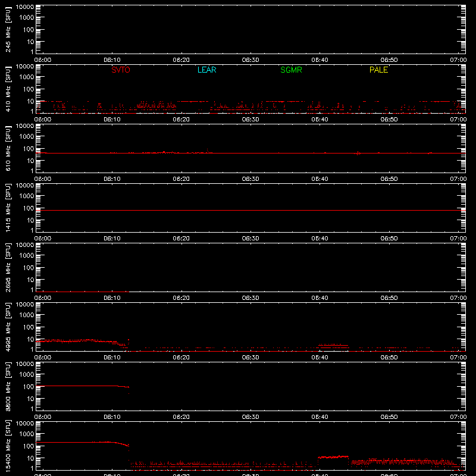Click the green SGMR station label
476x476 pixels.
[291, 70]
